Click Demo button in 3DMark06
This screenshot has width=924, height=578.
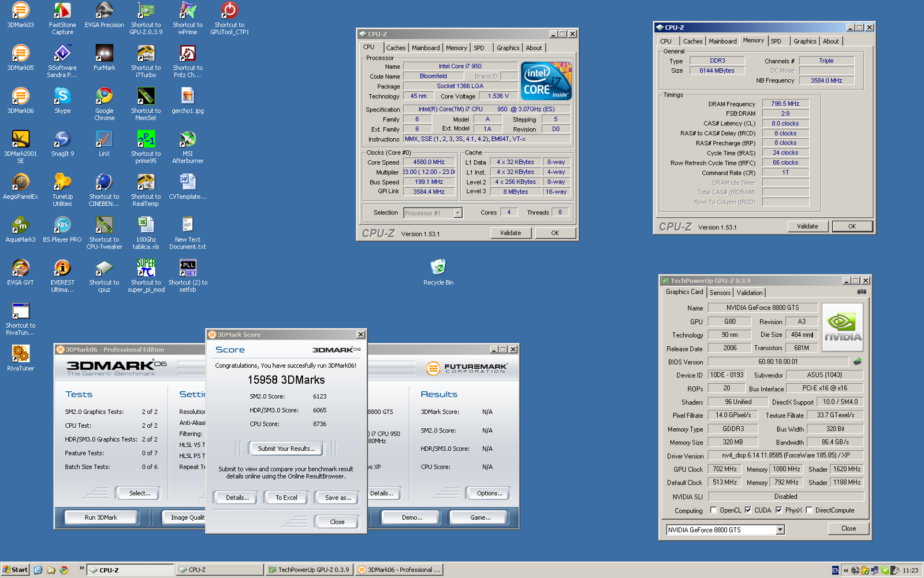coord(412,517)
